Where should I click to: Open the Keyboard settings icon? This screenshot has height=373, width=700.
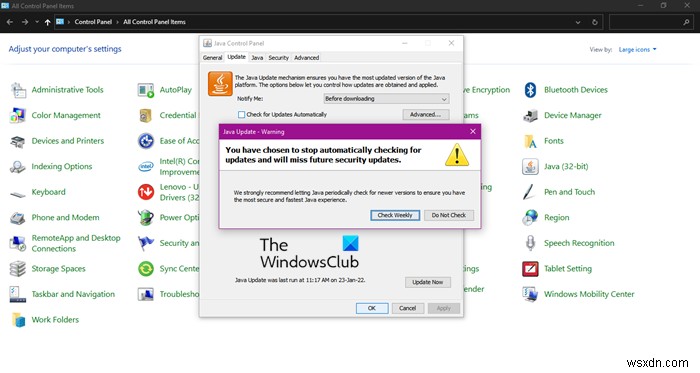18,194
